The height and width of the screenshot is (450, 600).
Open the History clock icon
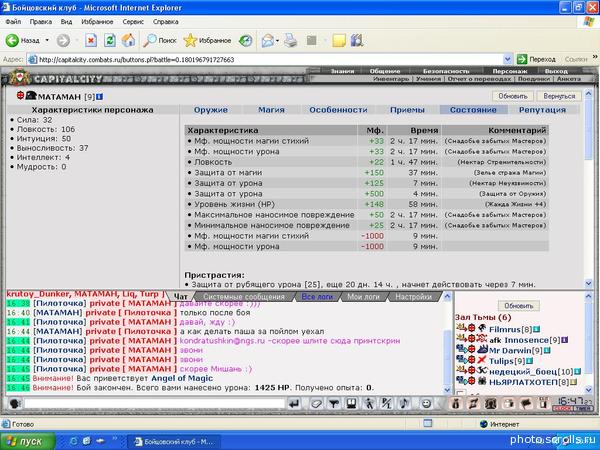point(245,40)
